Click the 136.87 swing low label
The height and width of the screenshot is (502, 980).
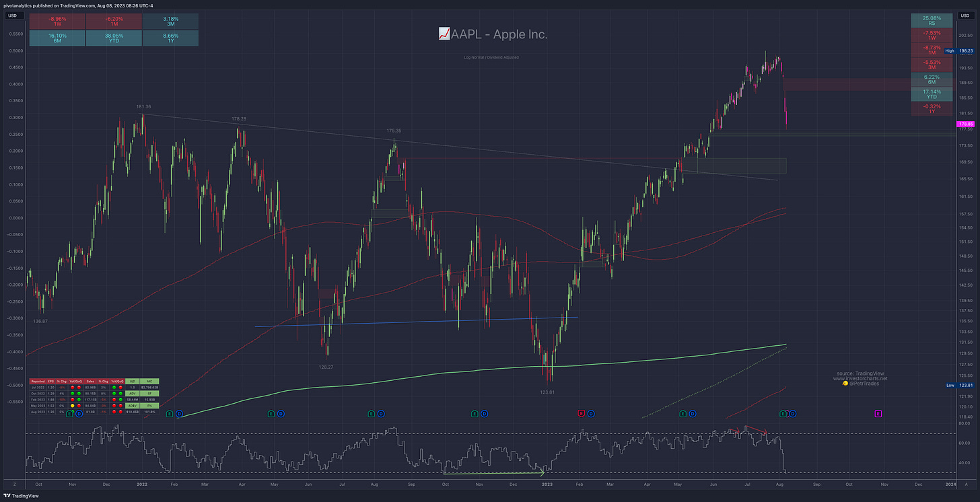coord(40,322)
